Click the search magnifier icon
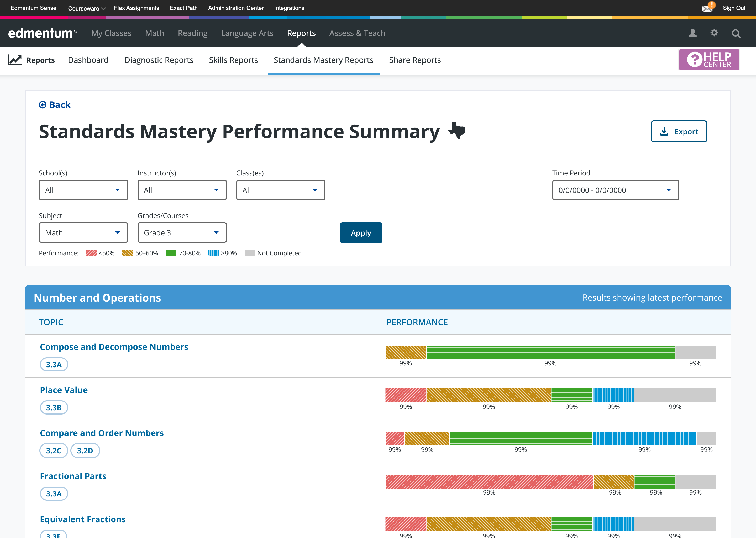756x538 pixels. pos(736,33)
